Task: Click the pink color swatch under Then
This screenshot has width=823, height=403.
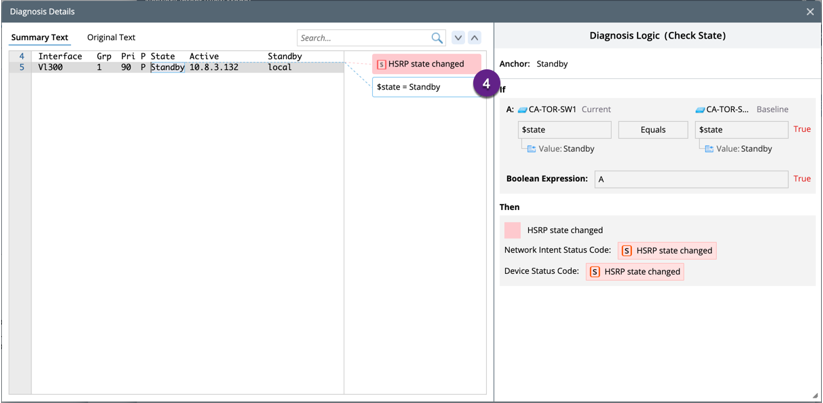Action: pos(512,230)
